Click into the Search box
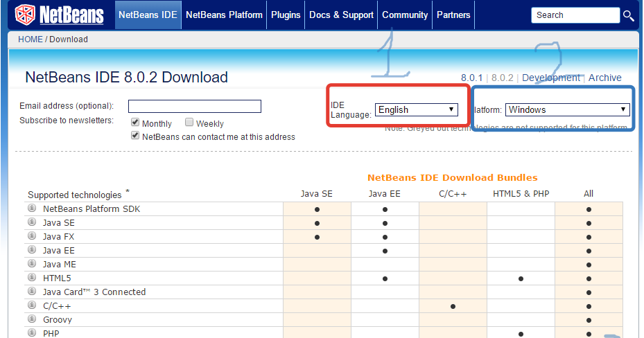 (x=575, y=15)
